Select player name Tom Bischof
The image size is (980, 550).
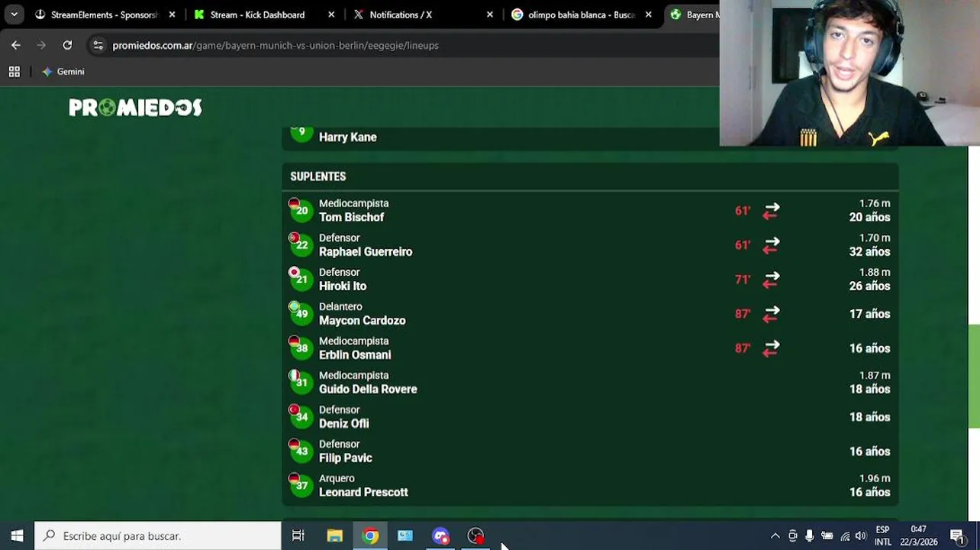[x=351, y=217]
